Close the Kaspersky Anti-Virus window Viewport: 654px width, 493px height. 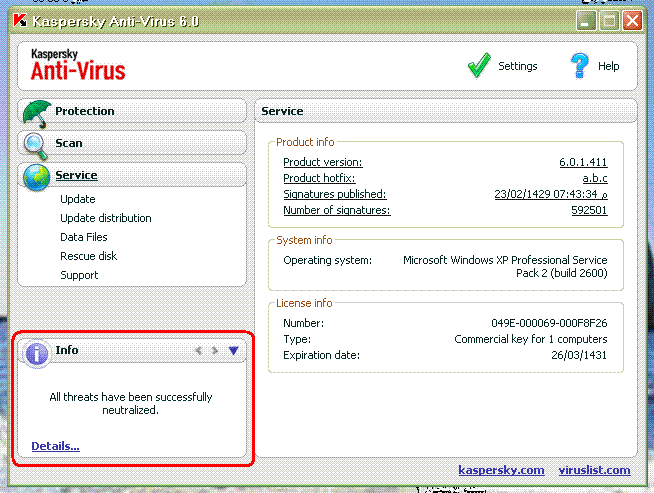click(632, 20)
